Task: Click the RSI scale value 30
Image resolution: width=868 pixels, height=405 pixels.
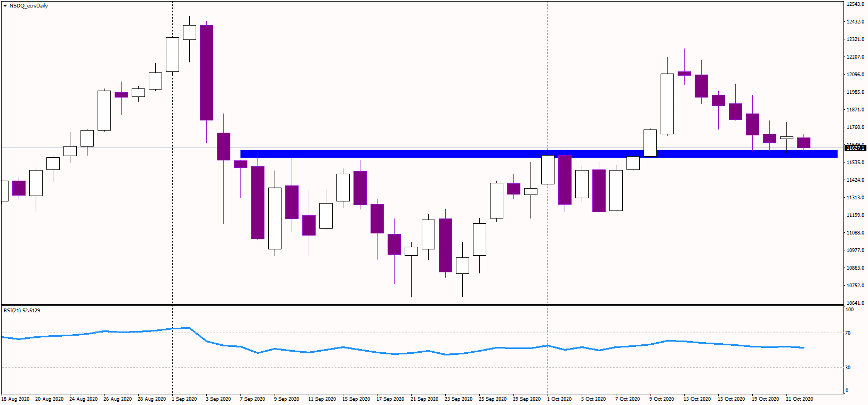Action: 848,368
